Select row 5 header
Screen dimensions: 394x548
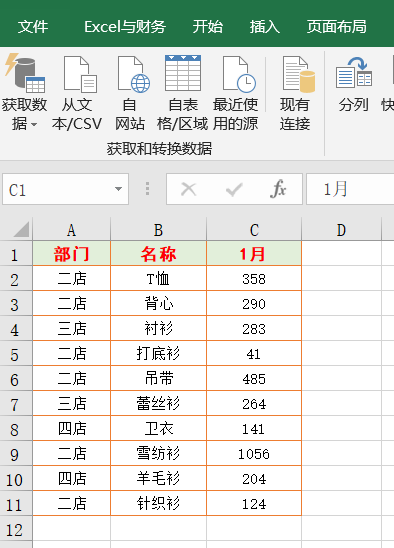(x=16, y=353)
